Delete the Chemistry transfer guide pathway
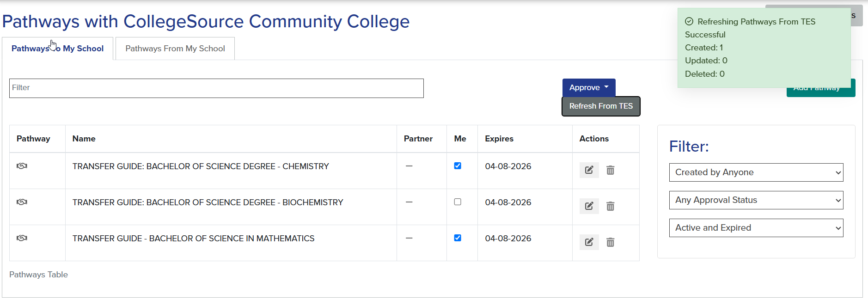The width and height of the screenshot is (868, 300). [x=610, y=170]
